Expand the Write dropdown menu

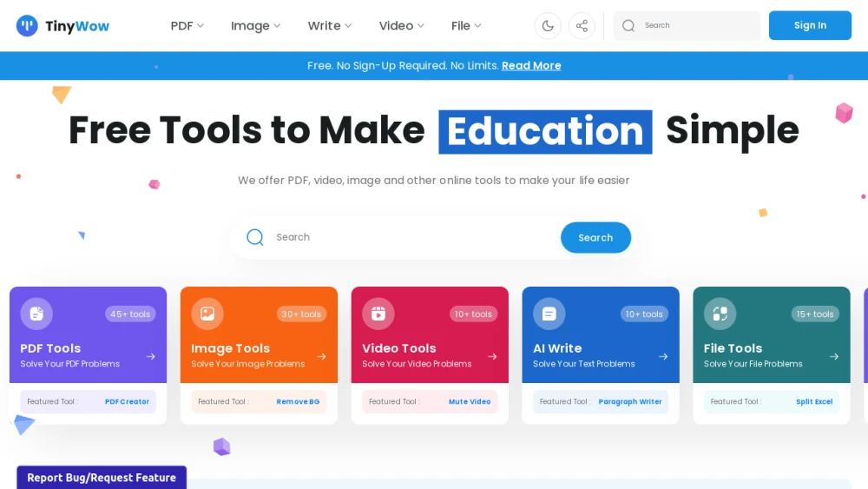[x=330, y=25]
